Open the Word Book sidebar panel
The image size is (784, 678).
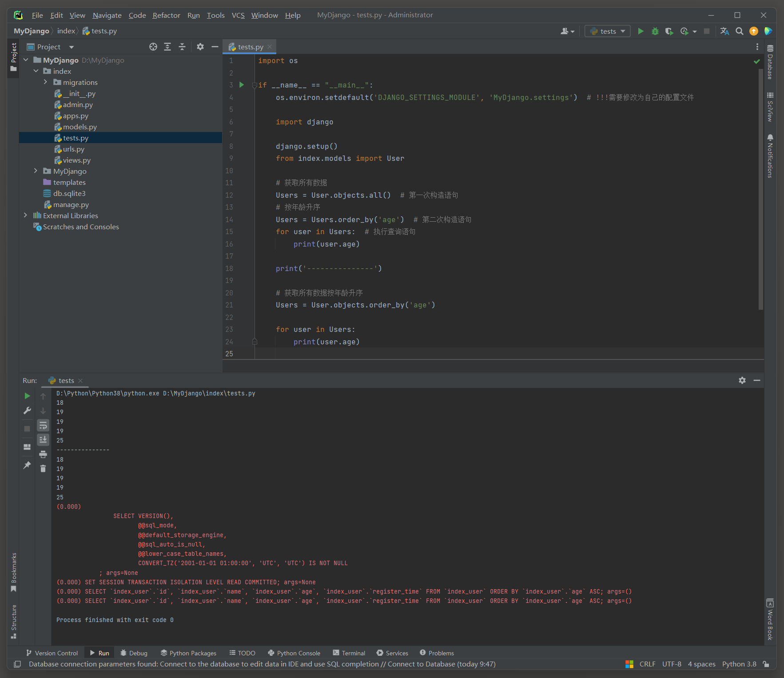coord(770,619)
